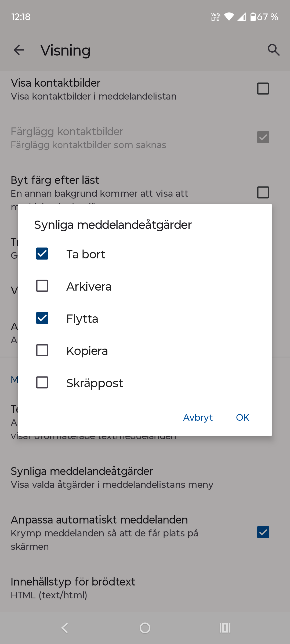The height and width of the screenshot is (644, 290).
Task: Toggle Byt färg efter läst checkbox
Action: 263,192
